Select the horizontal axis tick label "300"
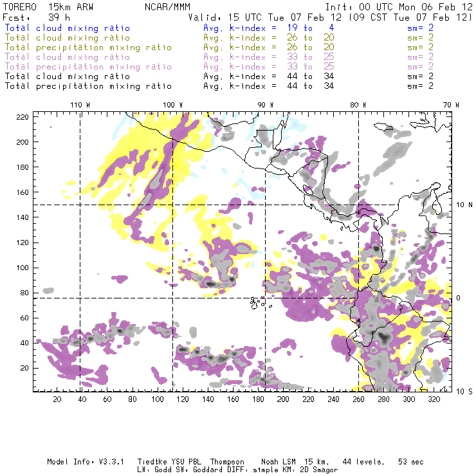Image resolution: width=476 pixels, height=476 pixels. [x=408, y=399]
